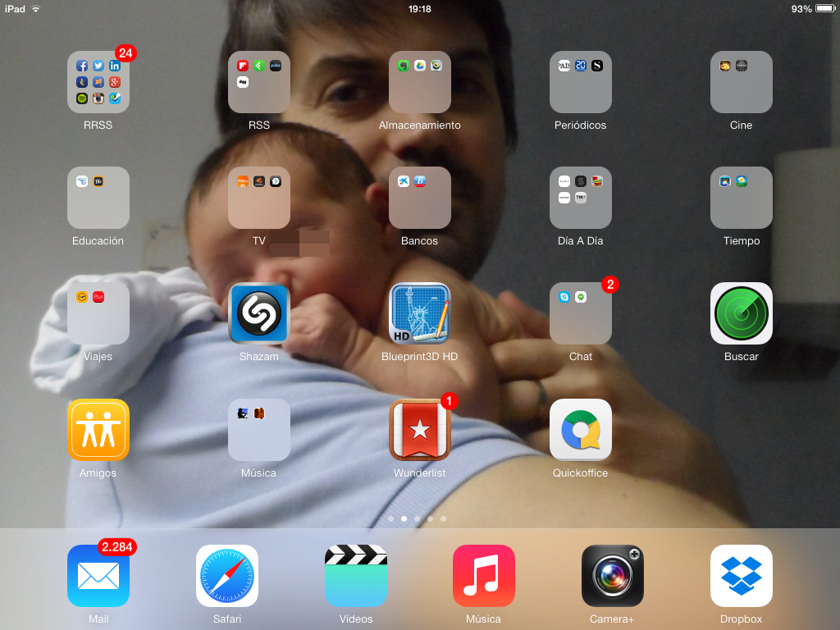Open Camera+ in the dock
This screenshot has height=630, width=840.
(612, 576)
